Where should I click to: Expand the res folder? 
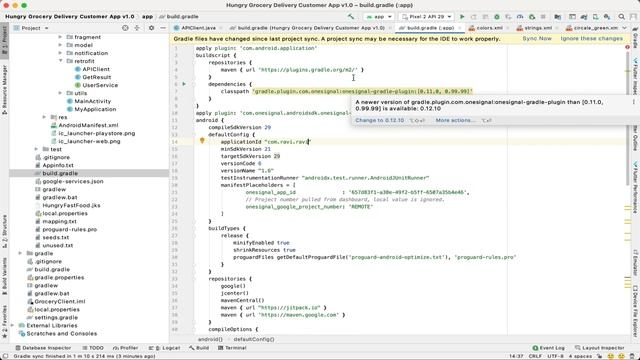tap(44, 117)
